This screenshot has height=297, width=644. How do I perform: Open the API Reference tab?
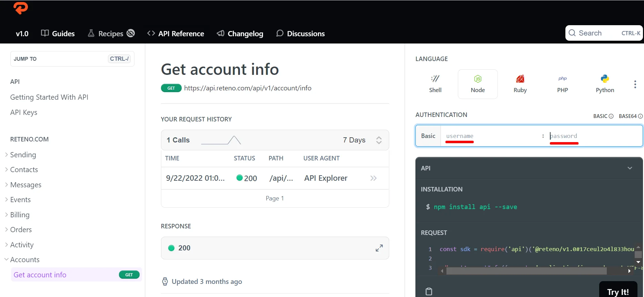pyautogui.click(x=175, y=33)
